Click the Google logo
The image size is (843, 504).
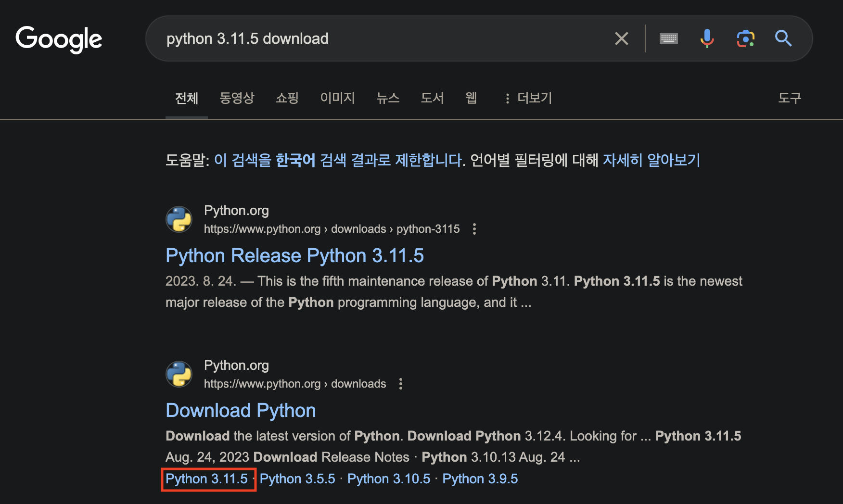pos(59,39)
